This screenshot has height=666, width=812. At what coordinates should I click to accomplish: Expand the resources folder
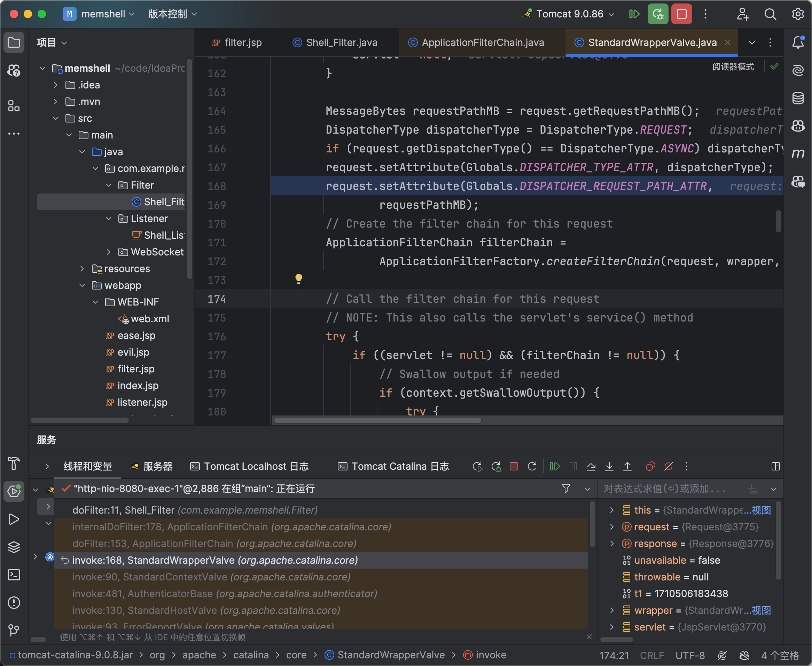82,269
